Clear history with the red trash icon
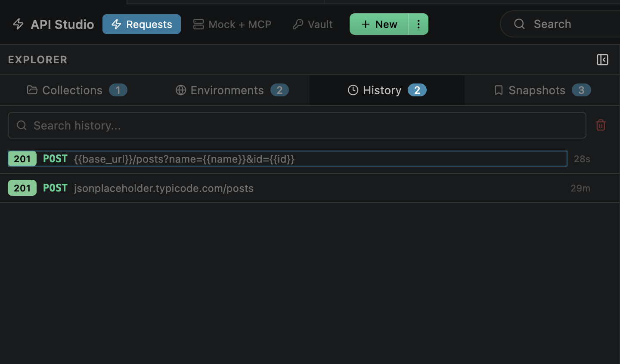 point(601,125)
